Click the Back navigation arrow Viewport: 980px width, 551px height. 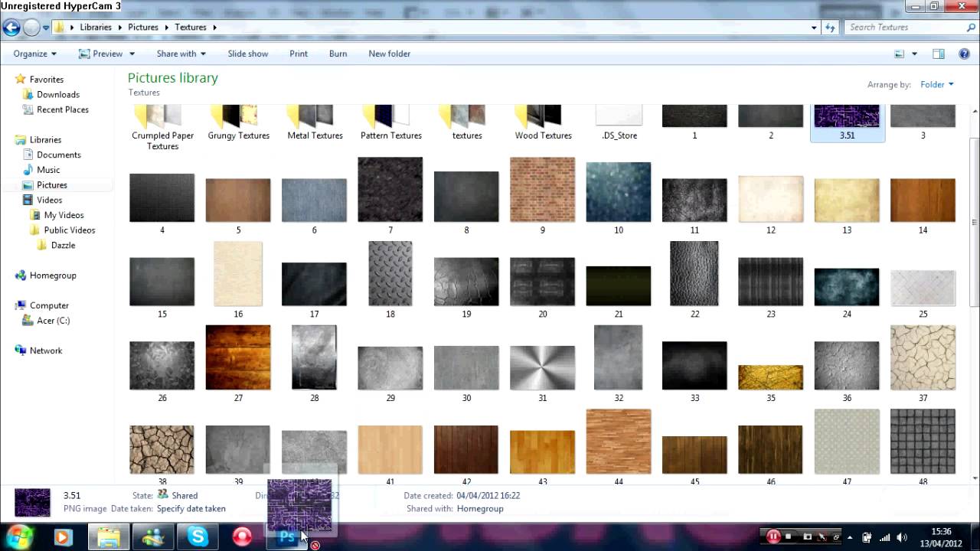click(11, 28)
